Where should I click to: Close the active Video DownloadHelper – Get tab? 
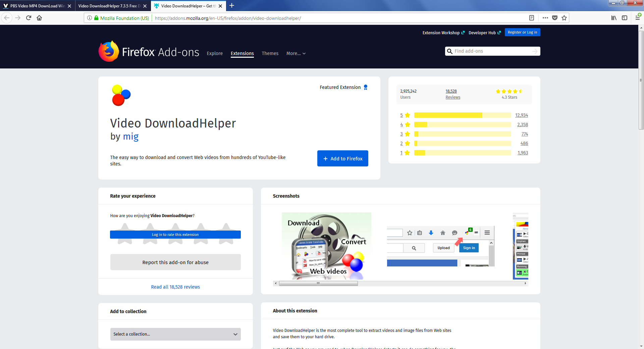(x=220, y=6)
